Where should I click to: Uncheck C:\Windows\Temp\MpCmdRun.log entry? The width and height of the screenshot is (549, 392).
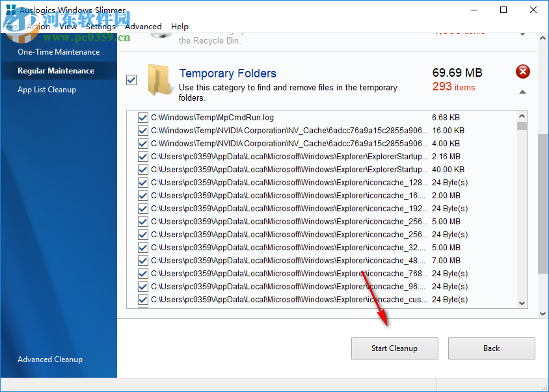143,118
